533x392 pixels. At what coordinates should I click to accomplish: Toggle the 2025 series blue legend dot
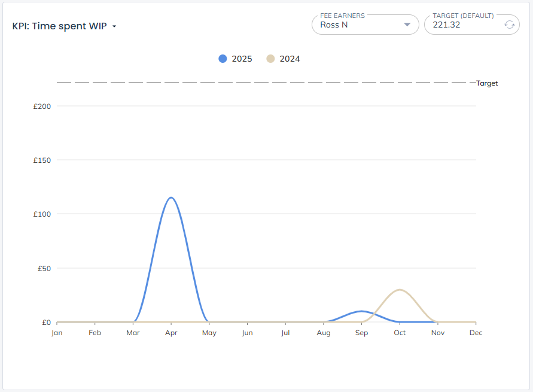[223, 59]
